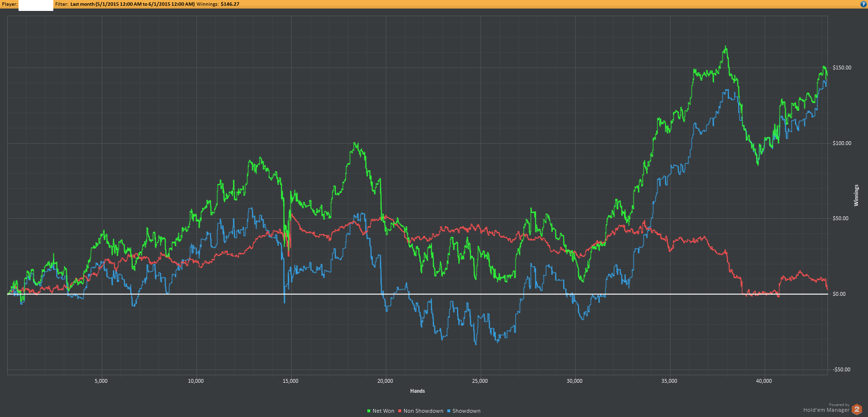This screenshot has width=868, height=417.
Task: Click the 'Hands' x-axis title
Action: [417, 391]
